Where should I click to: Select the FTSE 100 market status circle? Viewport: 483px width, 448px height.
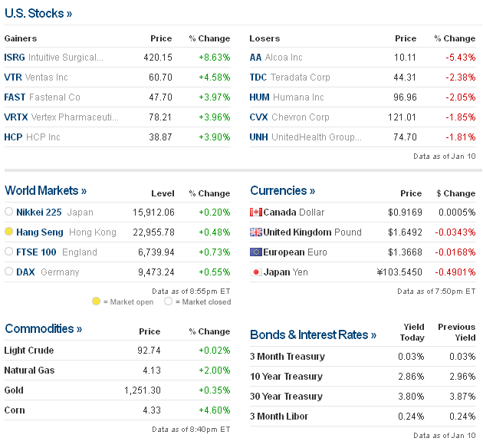[9, 252]
